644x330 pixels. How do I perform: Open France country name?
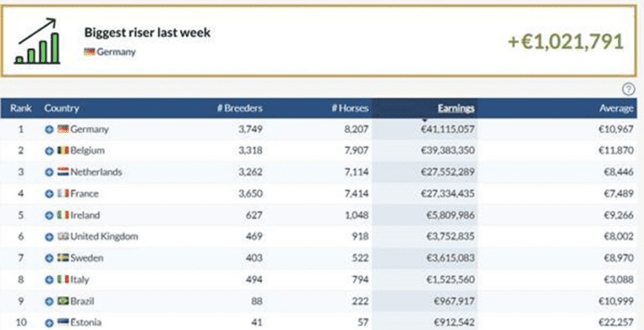[84, 194]
